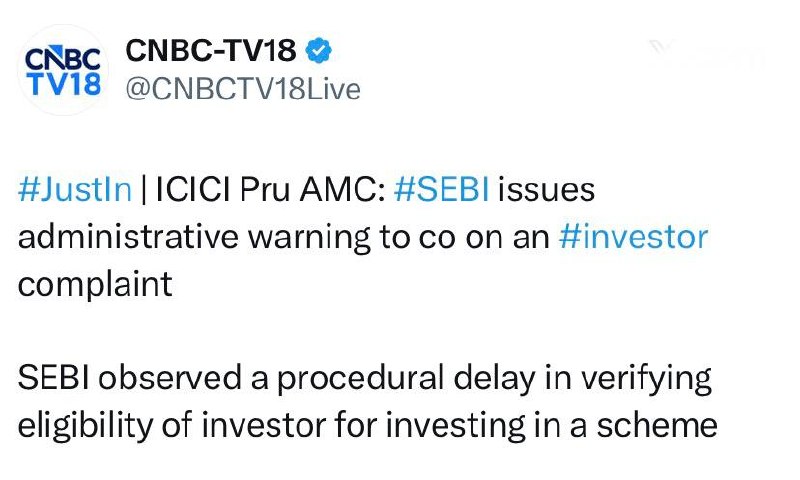
Task: Click "CNBC" lettering inside the avatar logo
Action: 63,59
